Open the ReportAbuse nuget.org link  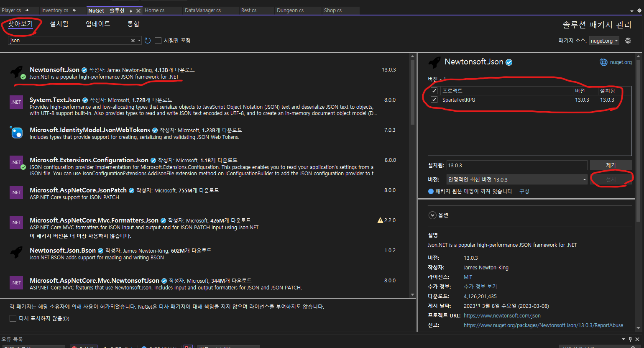coord(543,325)
